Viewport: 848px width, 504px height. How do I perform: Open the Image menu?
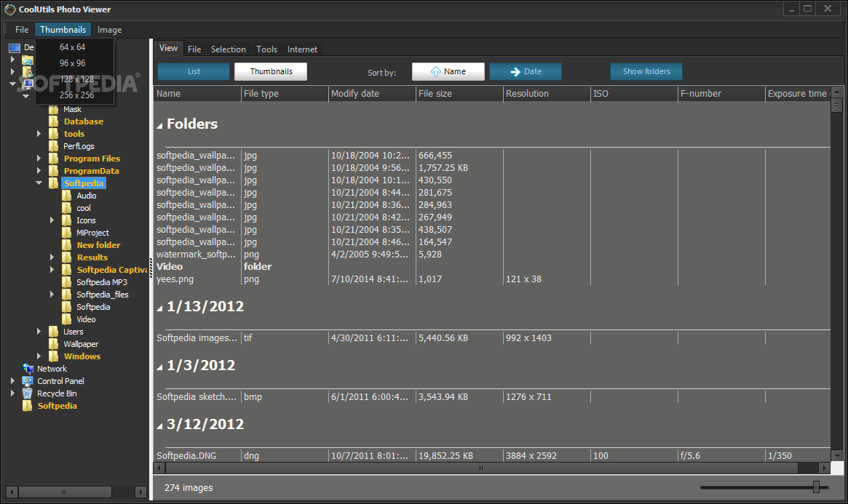[x=109, y=30]
